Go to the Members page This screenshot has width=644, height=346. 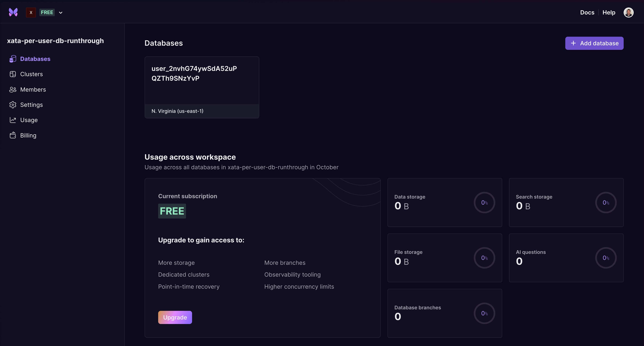[33, 90]
